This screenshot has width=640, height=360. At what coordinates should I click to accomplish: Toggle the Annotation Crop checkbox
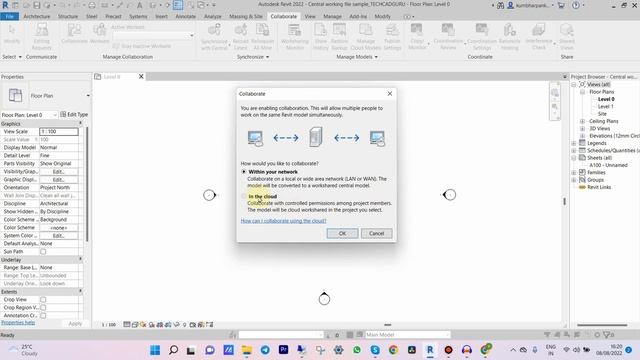(43, 316)
